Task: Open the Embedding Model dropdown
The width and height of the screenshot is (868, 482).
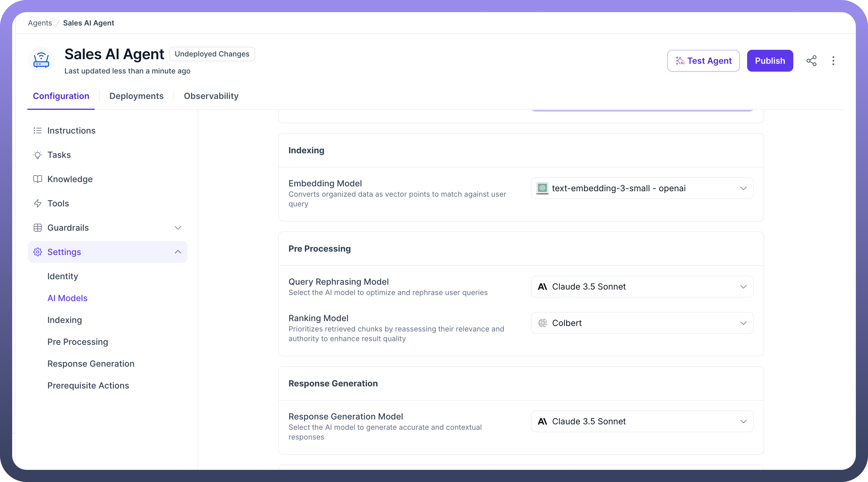Action: (x=642, y=188)
